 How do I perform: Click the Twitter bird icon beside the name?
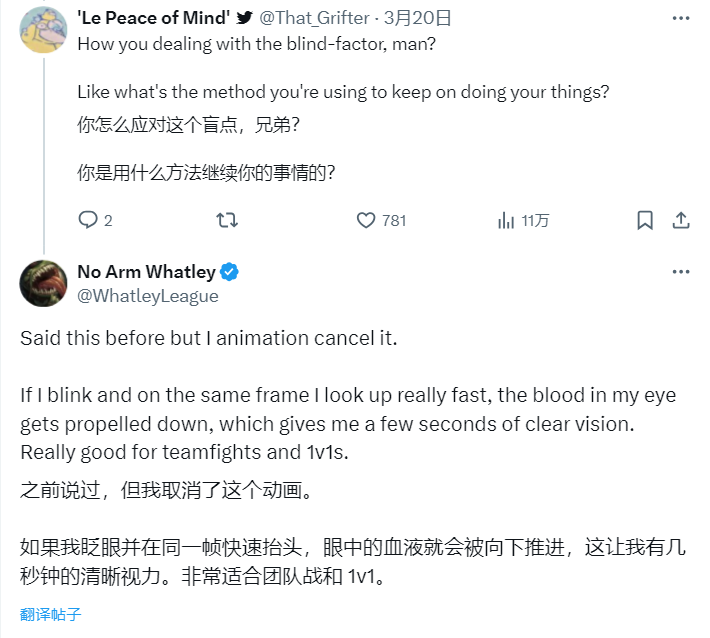pos(245,18)
